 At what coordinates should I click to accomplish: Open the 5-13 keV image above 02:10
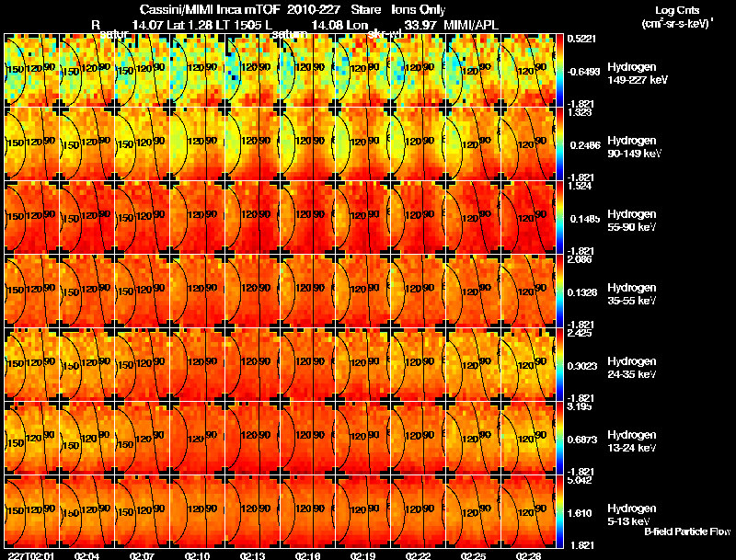(197, 512)
